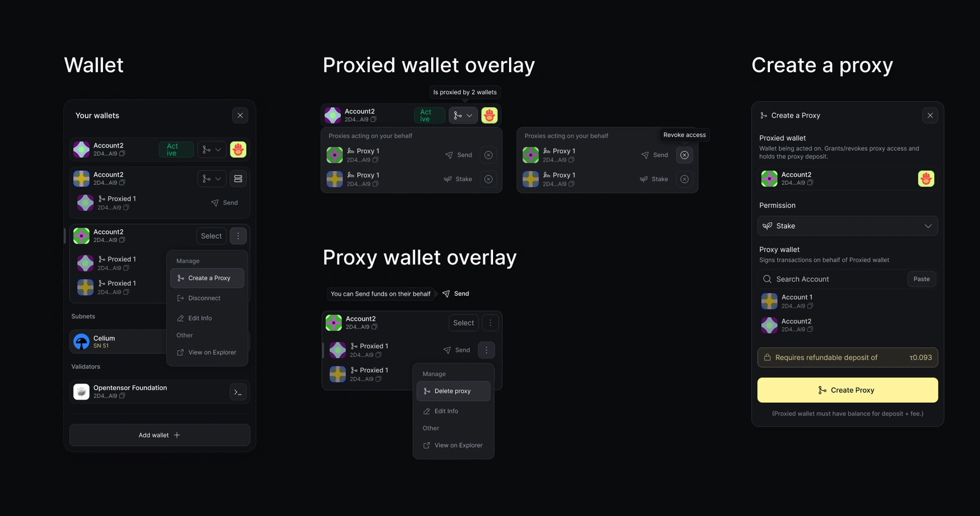980x516 pixels.
Task: Click the search icon in Search Account field
Action: click(767, 279)
